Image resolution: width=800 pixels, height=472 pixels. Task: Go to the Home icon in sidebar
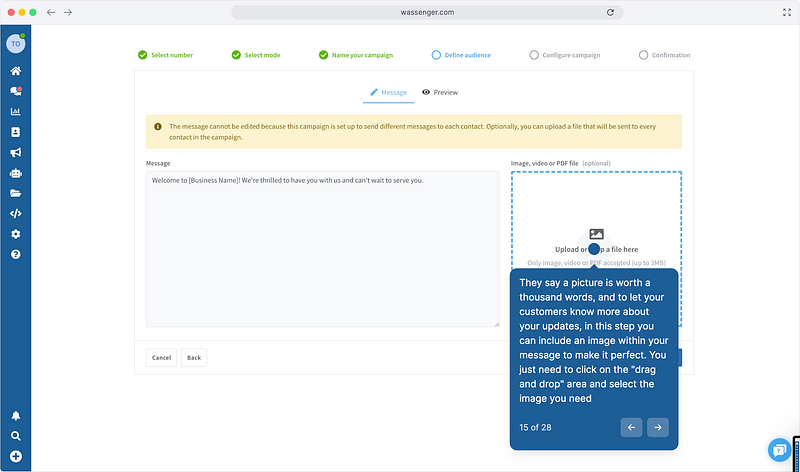coord(16,71)
